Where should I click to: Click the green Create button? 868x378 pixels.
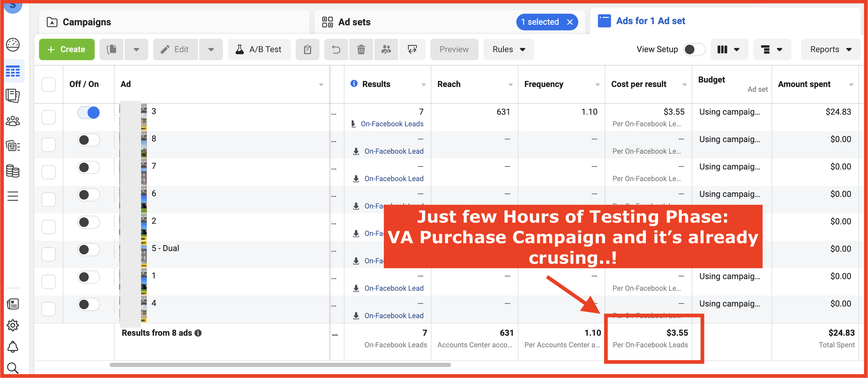click(x=67, y=49)
